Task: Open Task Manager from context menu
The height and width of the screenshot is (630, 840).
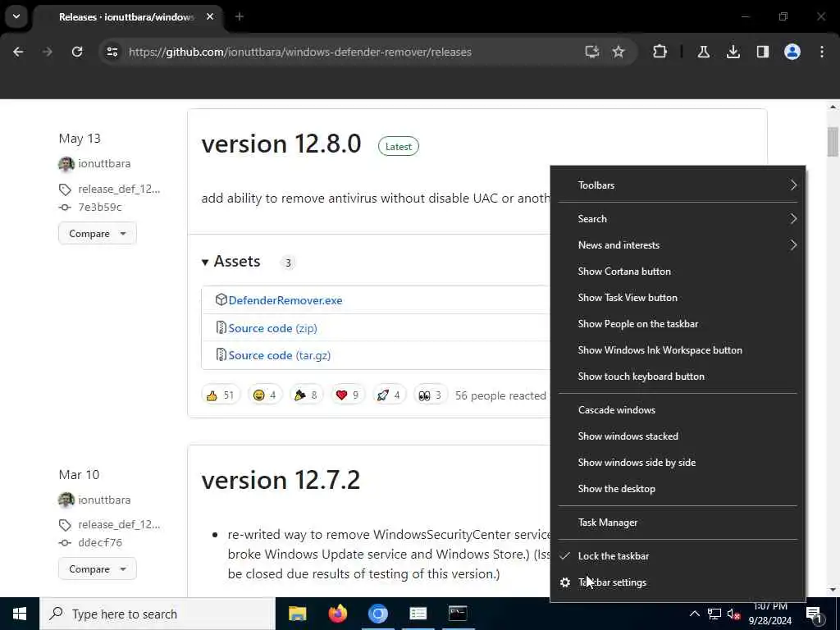Action: pyautogui.click(x=678, y=523)
